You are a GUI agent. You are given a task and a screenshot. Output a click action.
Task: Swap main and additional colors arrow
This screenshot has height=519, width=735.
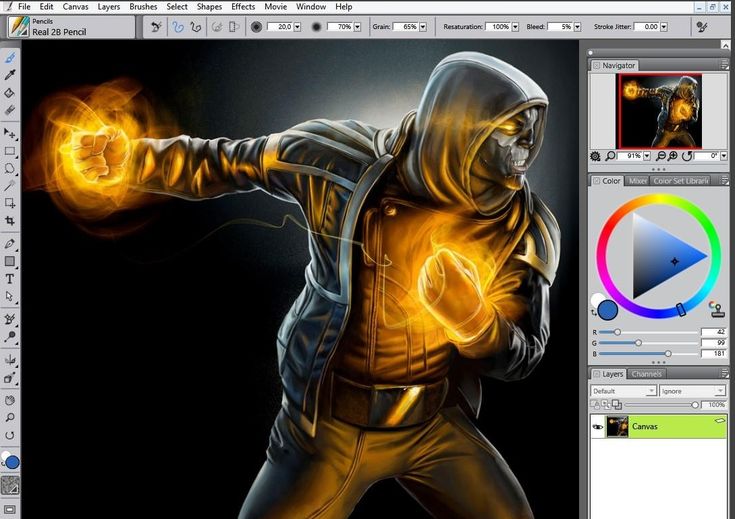click(x=594, y=312)
